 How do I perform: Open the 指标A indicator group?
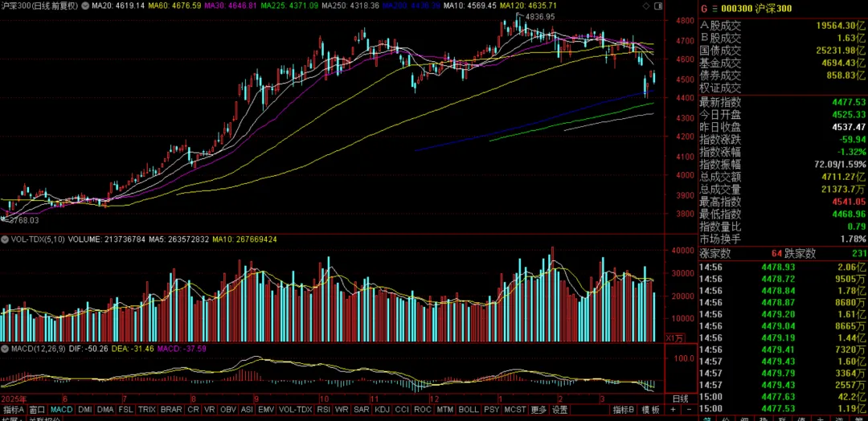click(14, 410)
